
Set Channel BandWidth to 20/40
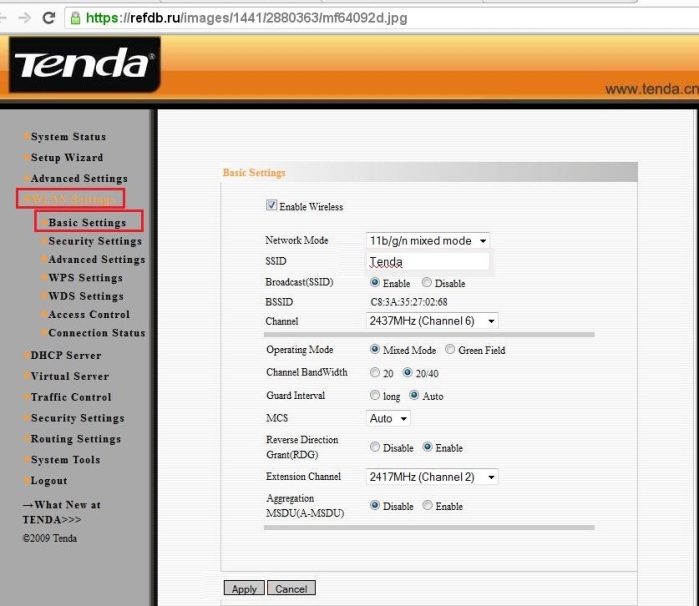(x=407, y=372)
